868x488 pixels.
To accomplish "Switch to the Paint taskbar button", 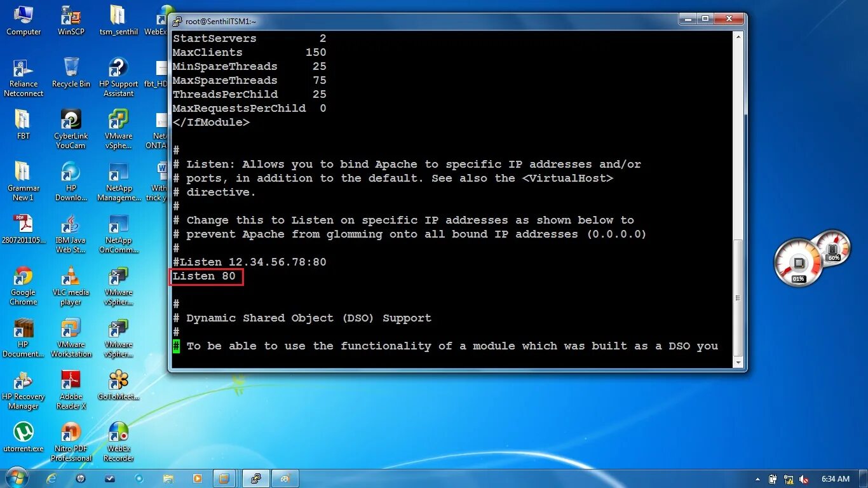I will [285, 478].
